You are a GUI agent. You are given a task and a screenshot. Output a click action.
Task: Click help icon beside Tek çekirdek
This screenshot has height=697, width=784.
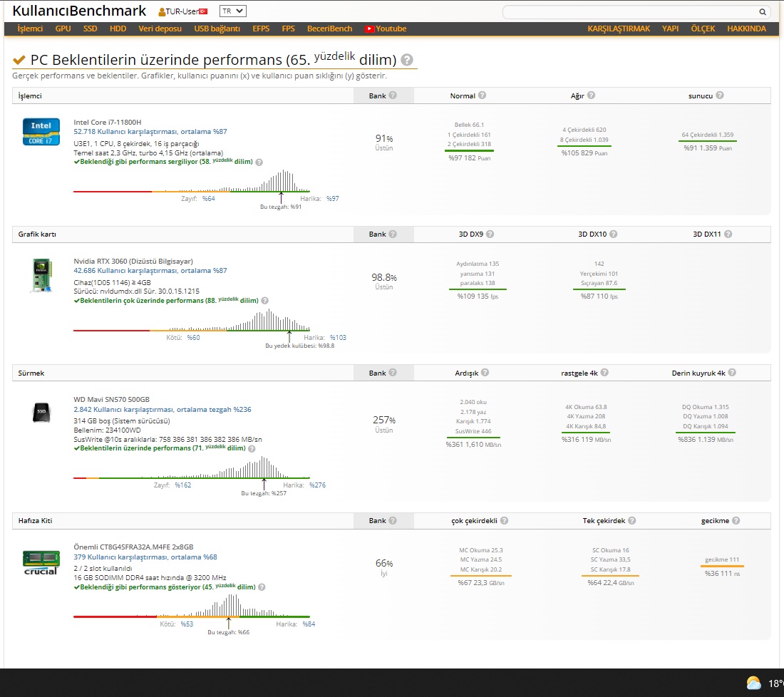point(632,520)
